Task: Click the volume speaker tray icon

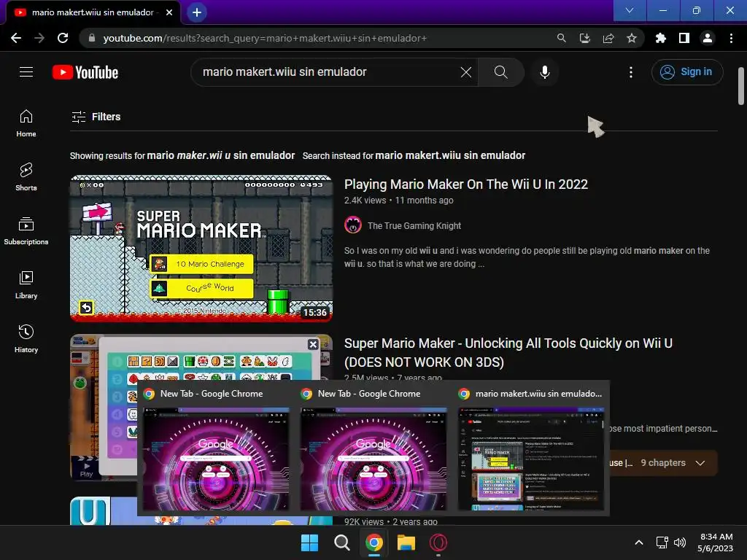Action: pyautogui.click(x=680, y=542)
